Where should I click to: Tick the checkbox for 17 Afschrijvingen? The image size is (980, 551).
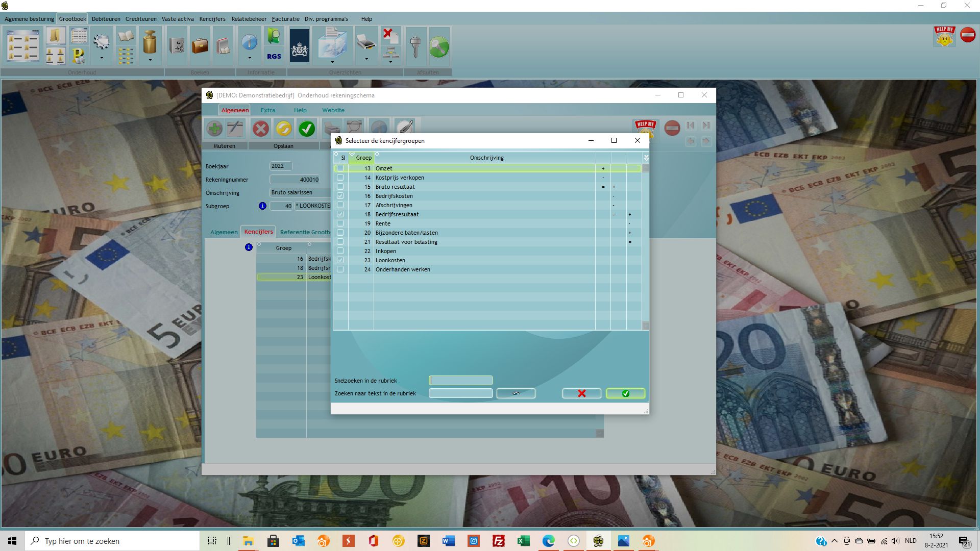340,205
